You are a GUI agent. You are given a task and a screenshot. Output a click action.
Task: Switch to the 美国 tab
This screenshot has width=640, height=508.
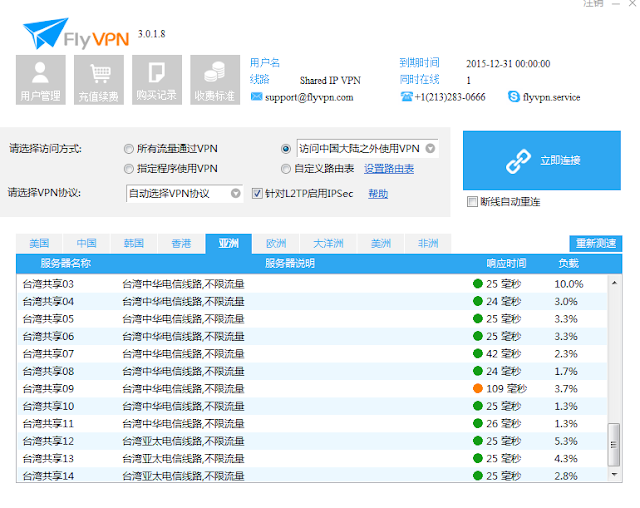pyautogui.click(x=39, y=244)
